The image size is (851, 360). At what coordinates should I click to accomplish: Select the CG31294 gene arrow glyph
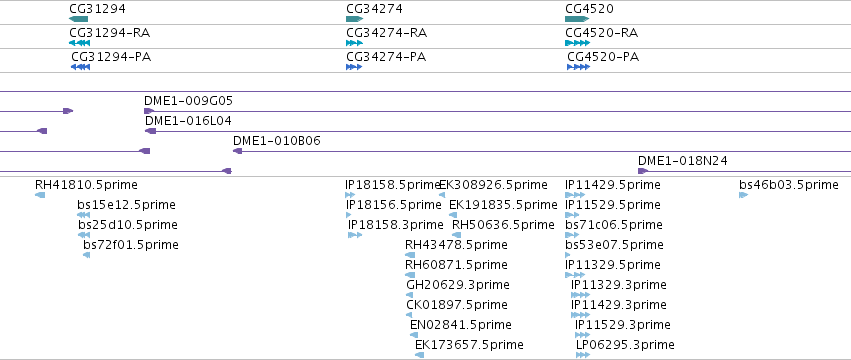[79, 19]
